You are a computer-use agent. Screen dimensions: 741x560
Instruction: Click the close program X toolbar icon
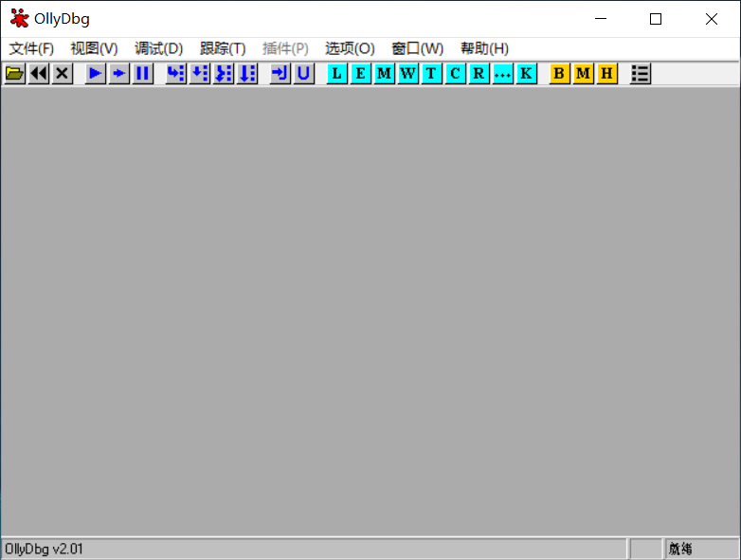click(x=63, y=74)
